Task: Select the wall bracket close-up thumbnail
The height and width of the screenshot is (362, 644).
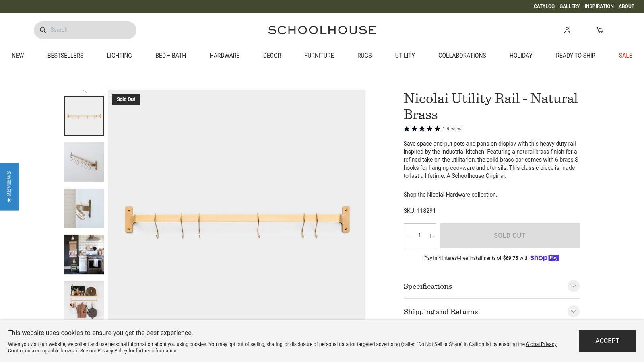Action: tap(84, 208)
